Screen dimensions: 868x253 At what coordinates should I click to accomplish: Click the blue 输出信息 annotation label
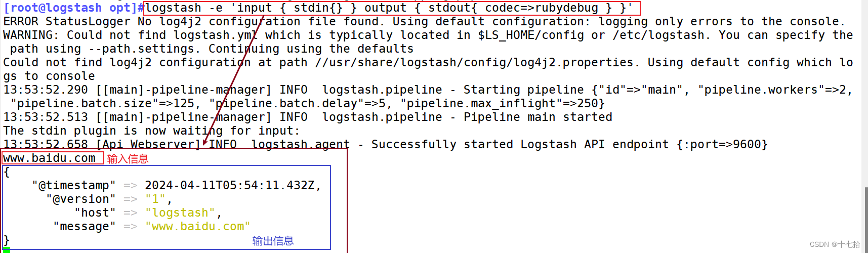(273, 241)
